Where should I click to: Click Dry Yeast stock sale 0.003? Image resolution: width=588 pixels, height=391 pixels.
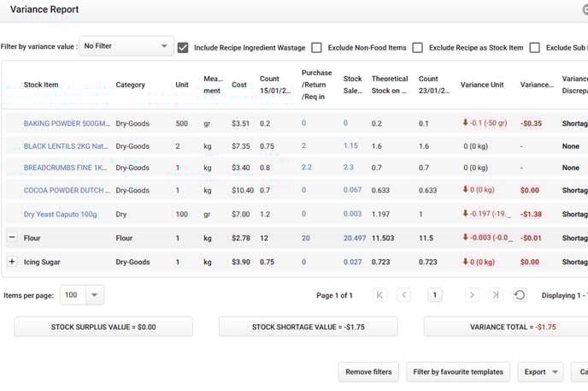352,214
